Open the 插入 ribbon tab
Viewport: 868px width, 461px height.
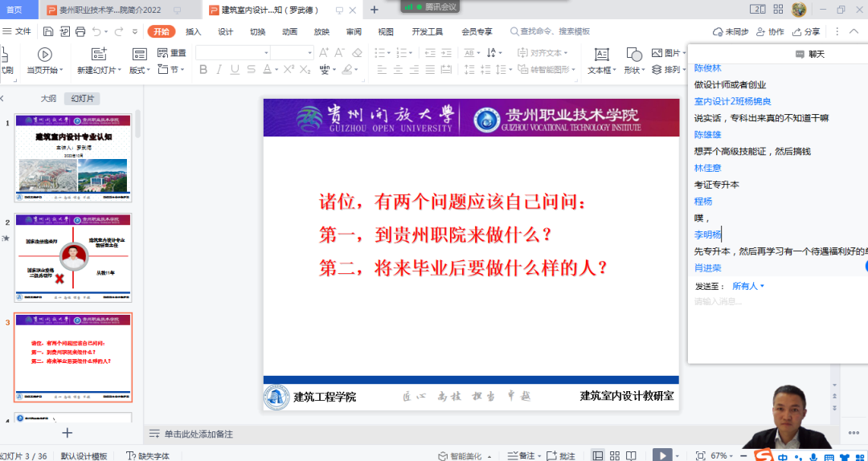click(194, 32)
